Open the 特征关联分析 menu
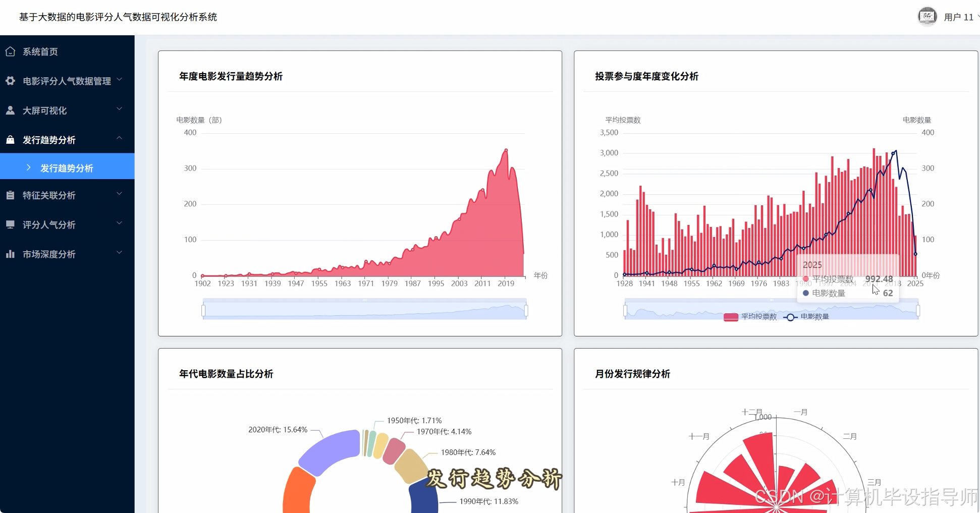The width and height of the screenshot is (980, 513). click(67, 195)
